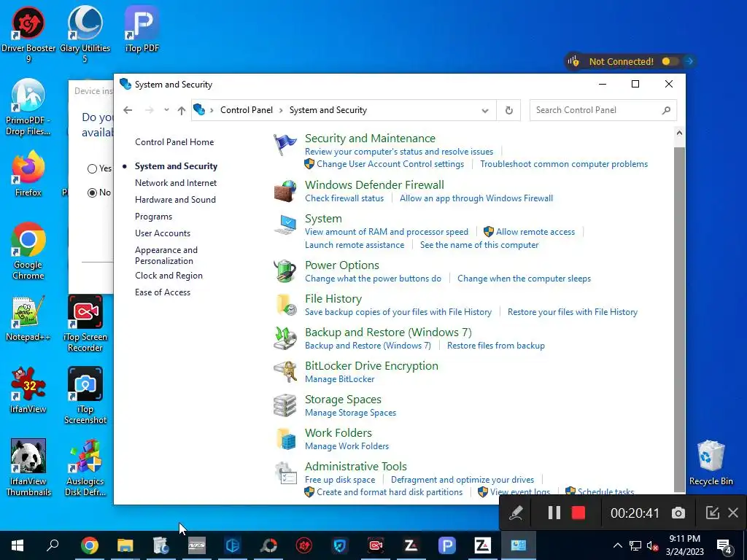The width and height of the screenshot is (747, 560).
Task: Click the System monitor icon
Action: [285, 225]
